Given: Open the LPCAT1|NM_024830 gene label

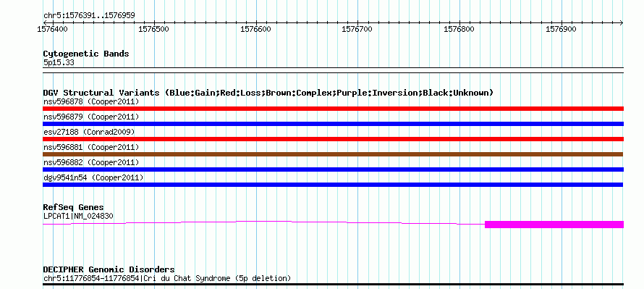Looking at the screenshot, I should [x=78, y=216].
